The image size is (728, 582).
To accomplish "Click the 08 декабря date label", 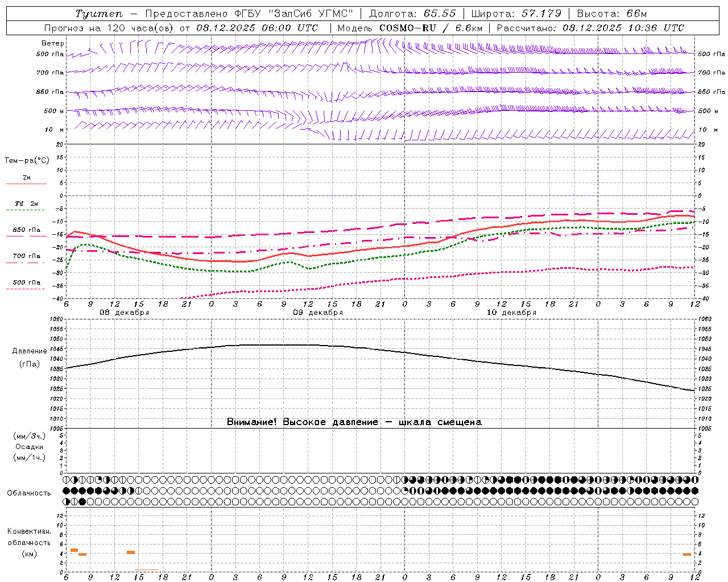I will pyautogui.click(x=125, y=313).
